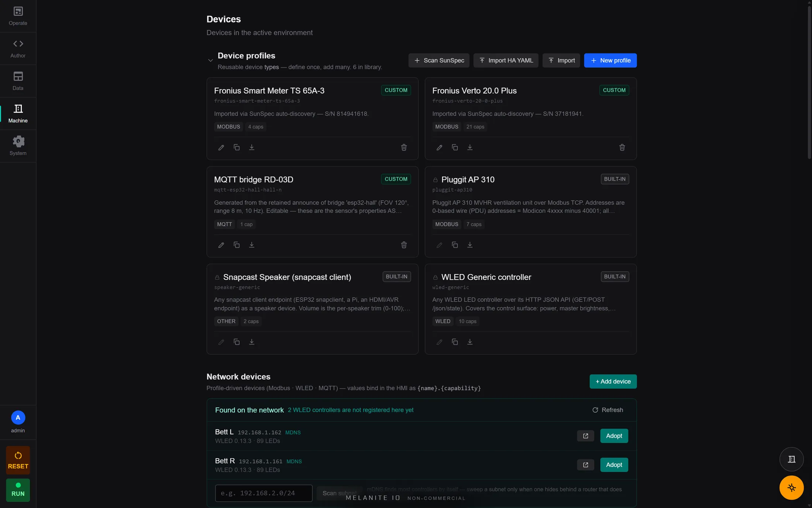Viewport: 812px width, 508px height.
Task: Delete the Fronius Verto 20.0 Plus profile
Action: (x=622, y=147)
